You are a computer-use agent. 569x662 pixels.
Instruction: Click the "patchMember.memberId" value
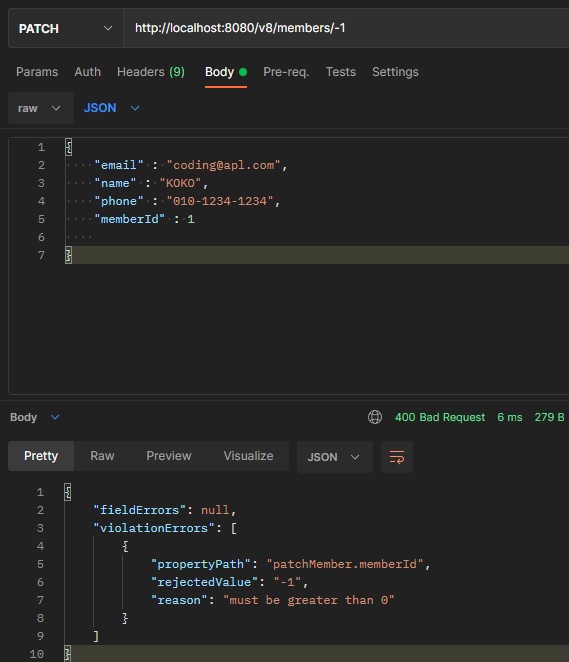[x=345, y=564]
